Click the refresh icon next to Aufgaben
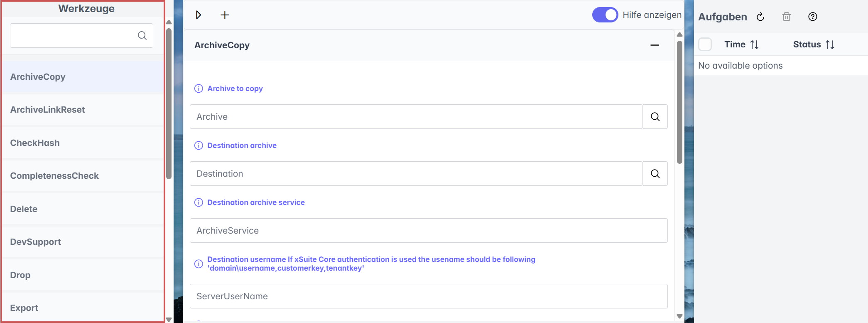 [x=760, y=17]
